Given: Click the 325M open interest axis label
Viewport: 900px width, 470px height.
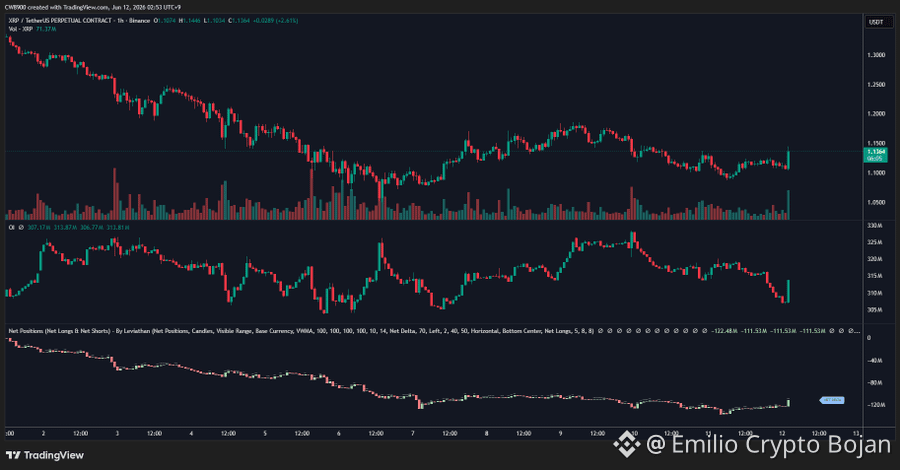Looking at the screenshot, I should tap(874, 242).
